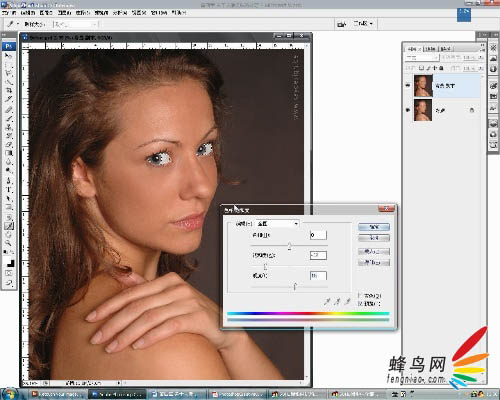
Task: Select the Move tool in toolbox
Action: coord(9,56)
